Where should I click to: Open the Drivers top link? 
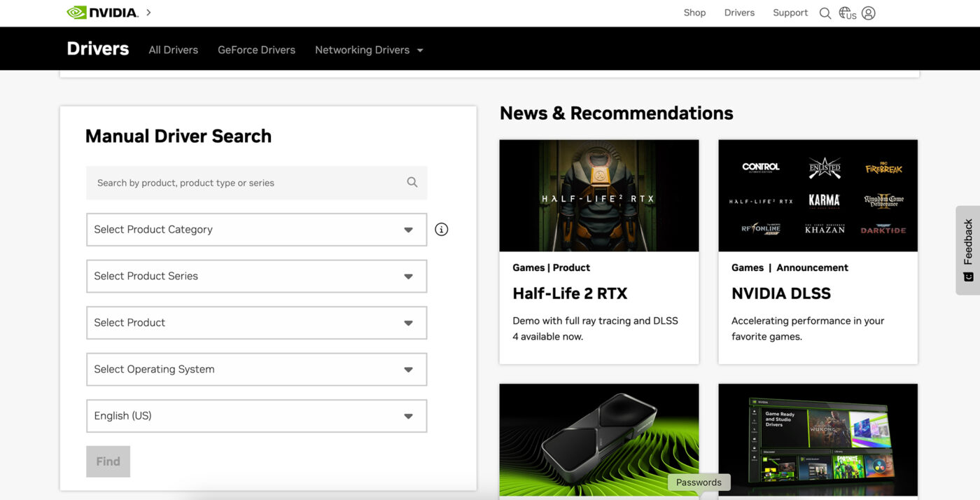(x=739, y=13)
